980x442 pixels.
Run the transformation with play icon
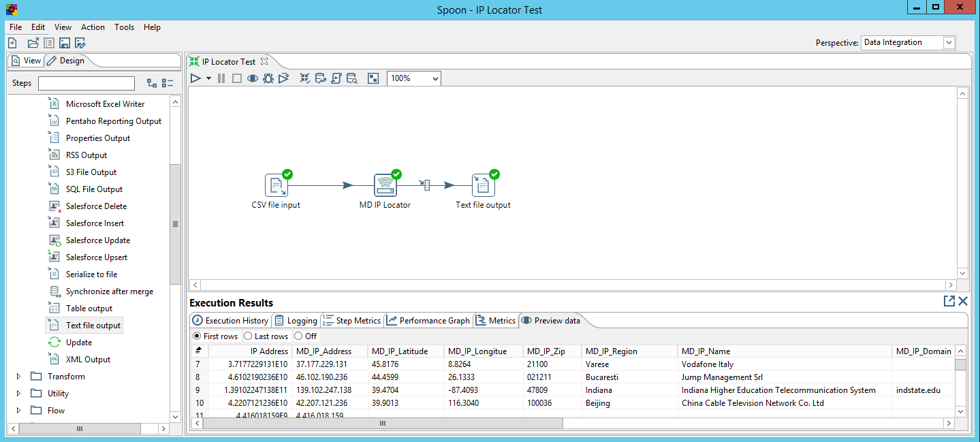(195, 78)
